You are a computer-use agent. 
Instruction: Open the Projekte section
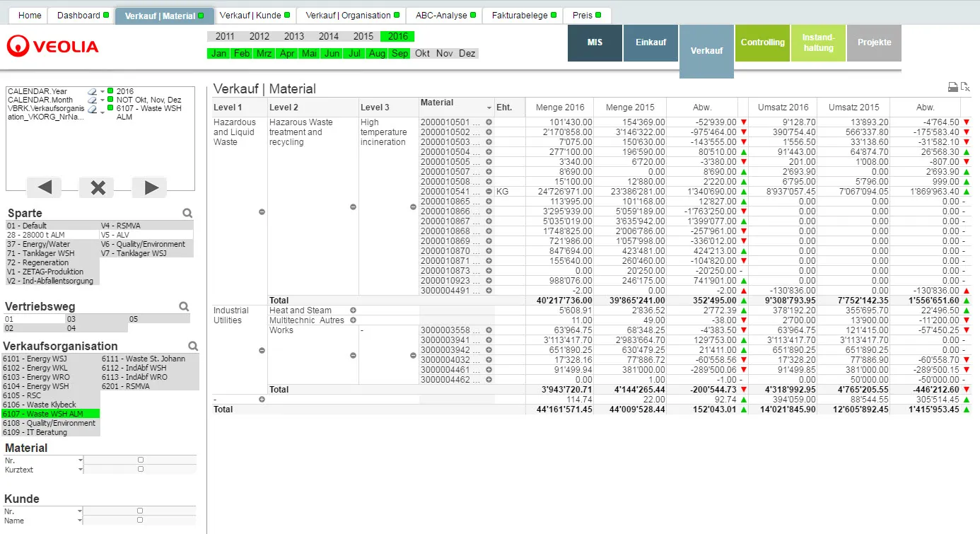pos(874,43)
